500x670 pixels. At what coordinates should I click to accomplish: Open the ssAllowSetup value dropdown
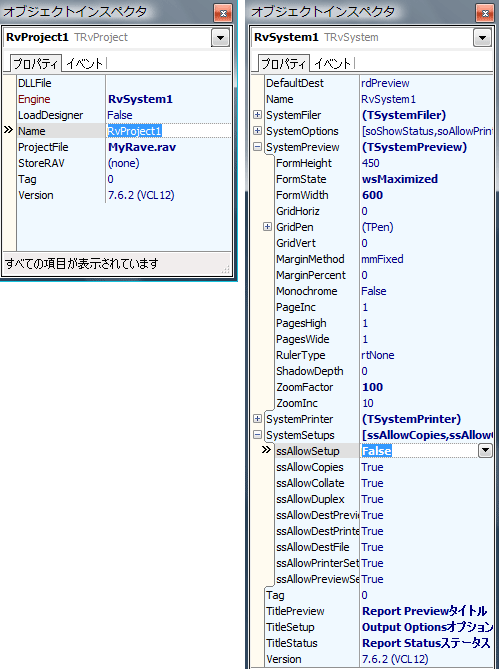(x=485, y=451)
